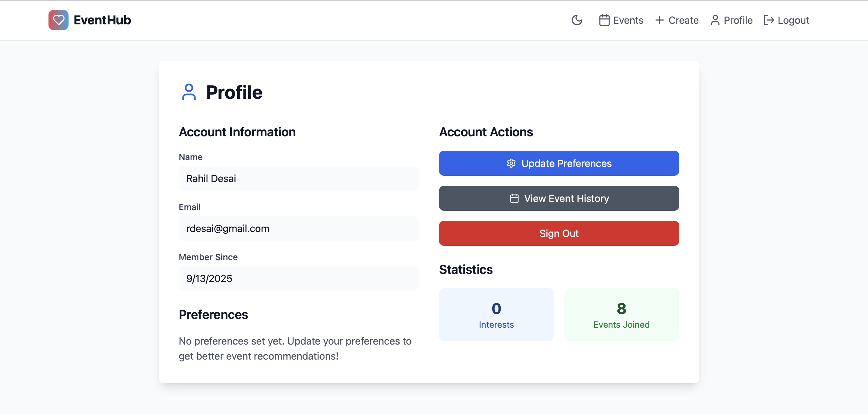Click the blue user icon beside the Profile heading
Screen dimensions: 868x414
(x=189, y=92)
